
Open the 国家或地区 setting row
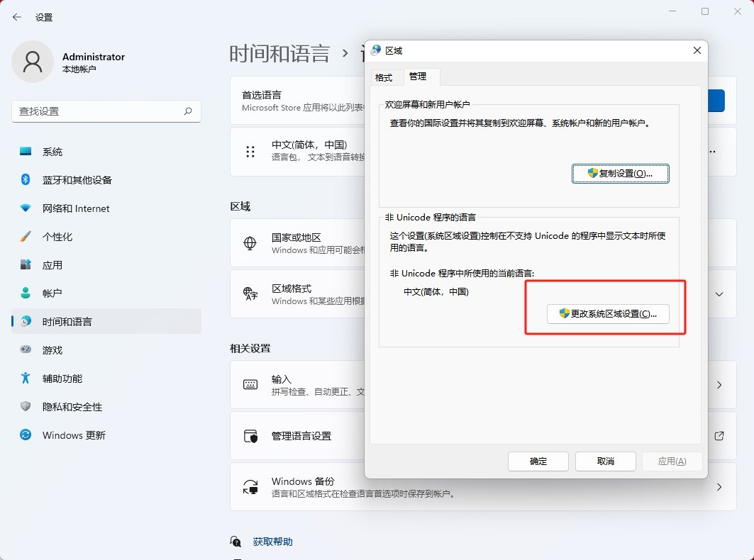point(483,243)
